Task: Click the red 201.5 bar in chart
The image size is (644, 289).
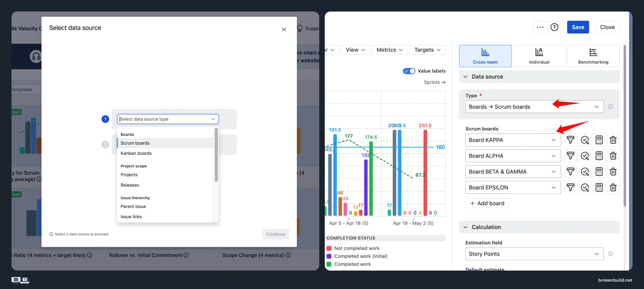Action: coord(425,173)
